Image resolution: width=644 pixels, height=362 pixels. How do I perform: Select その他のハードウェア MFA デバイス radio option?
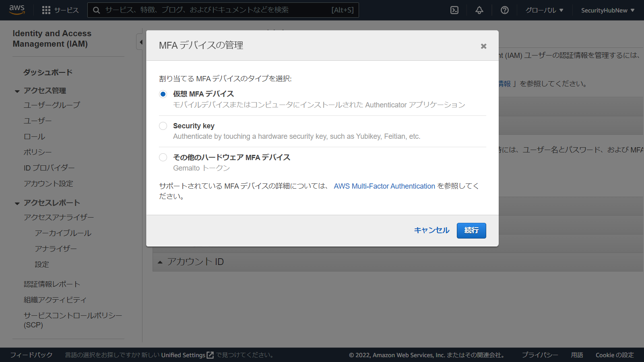click(x=163, y=157)
